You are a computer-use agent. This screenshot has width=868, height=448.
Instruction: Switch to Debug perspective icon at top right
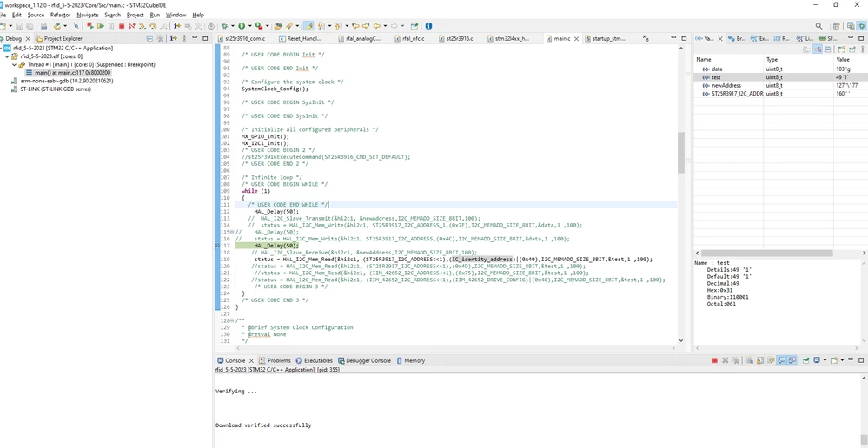point(861,26)
